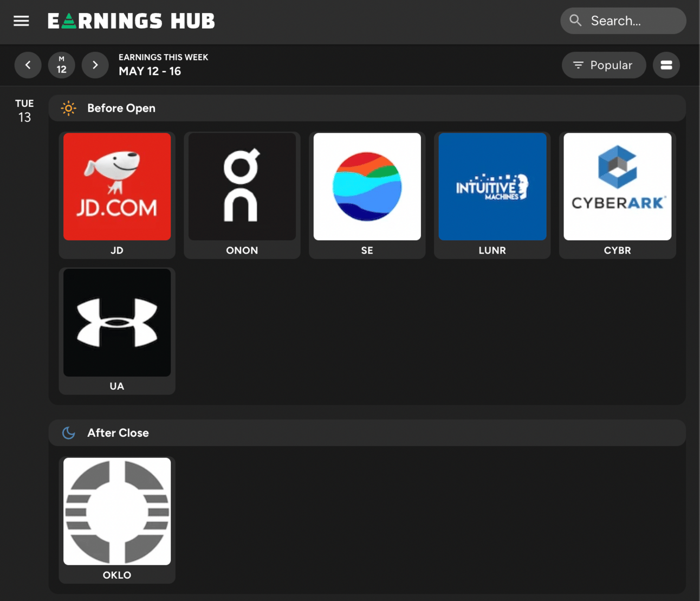Viewport: 700px width, 601px height.
Task: Select the Sea Limited logo card
Action: point(367,186)
